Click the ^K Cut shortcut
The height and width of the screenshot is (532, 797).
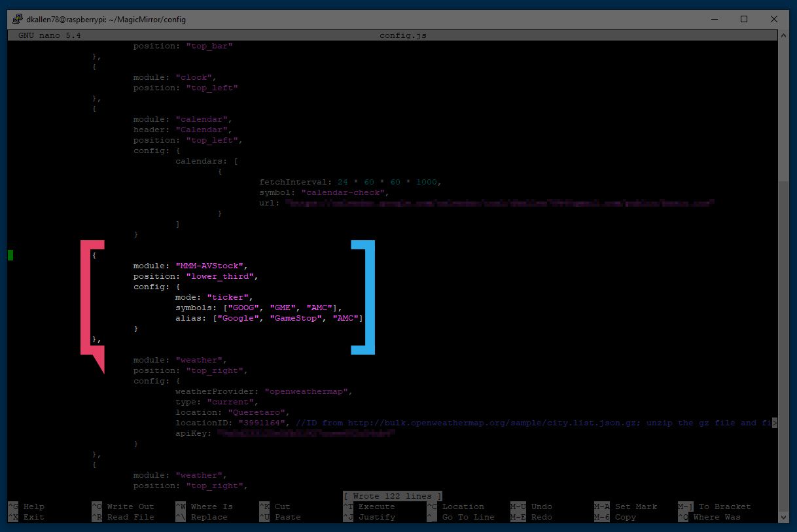[x=275, y=506]
